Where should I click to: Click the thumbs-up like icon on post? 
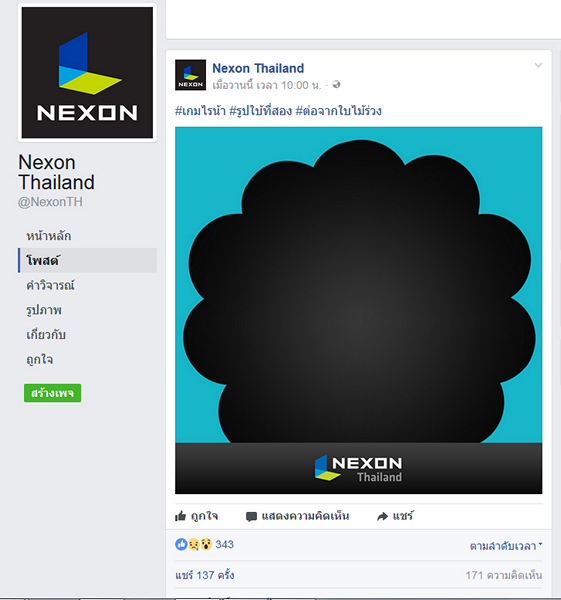180,516
